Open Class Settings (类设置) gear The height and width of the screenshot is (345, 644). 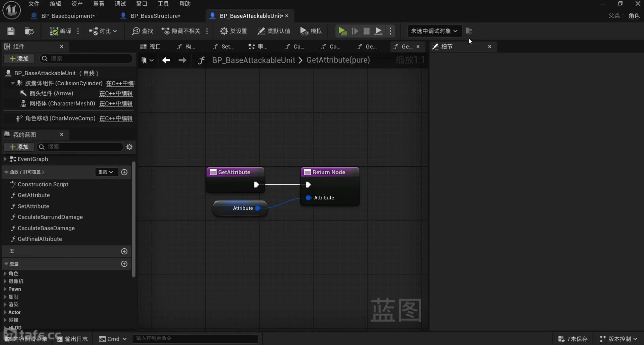pyautogui.click(x=224, y=31)
